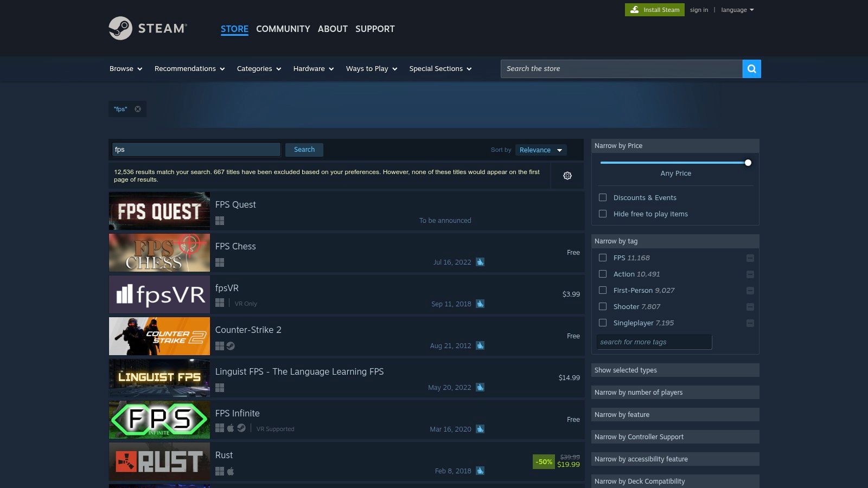Click the exclude minus icon next to Action tag
Viewport: 868px width, 488px height.
click(x=750, y=274)
